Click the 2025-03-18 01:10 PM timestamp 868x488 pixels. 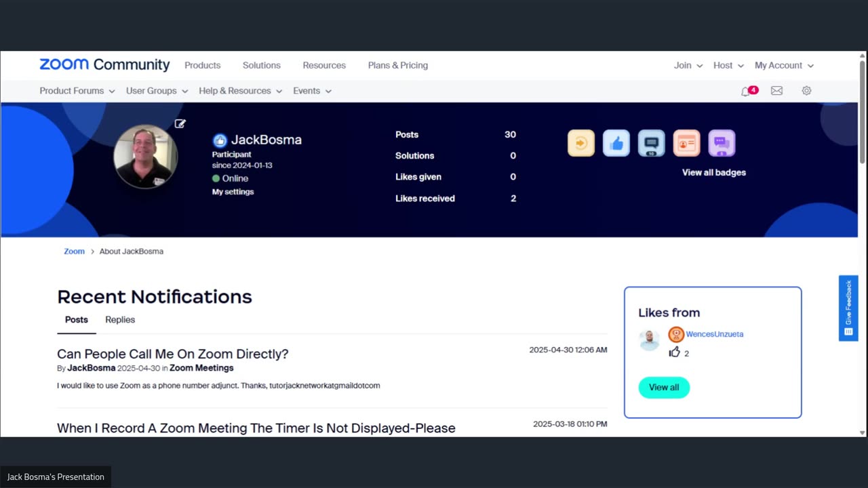570,424
